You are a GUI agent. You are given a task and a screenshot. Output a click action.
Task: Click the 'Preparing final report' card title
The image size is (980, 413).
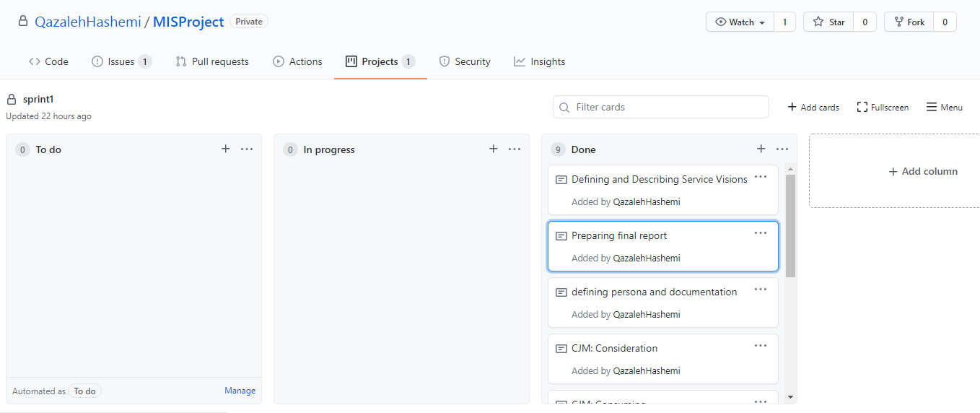point(619,236)
